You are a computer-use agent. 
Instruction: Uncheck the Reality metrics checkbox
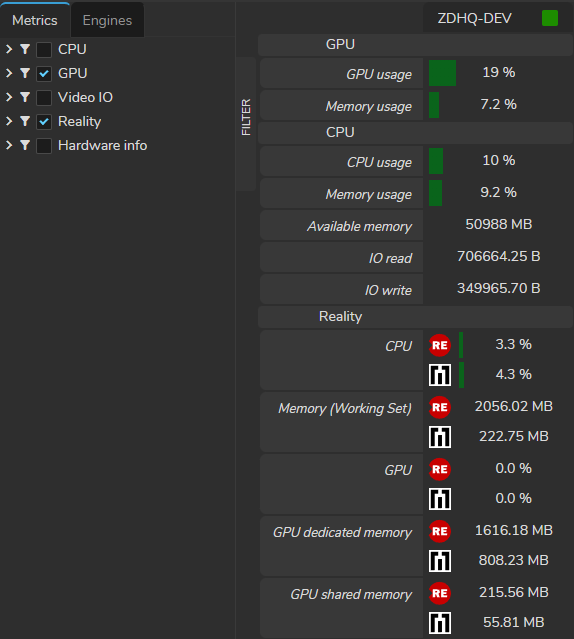pos(44,122)
